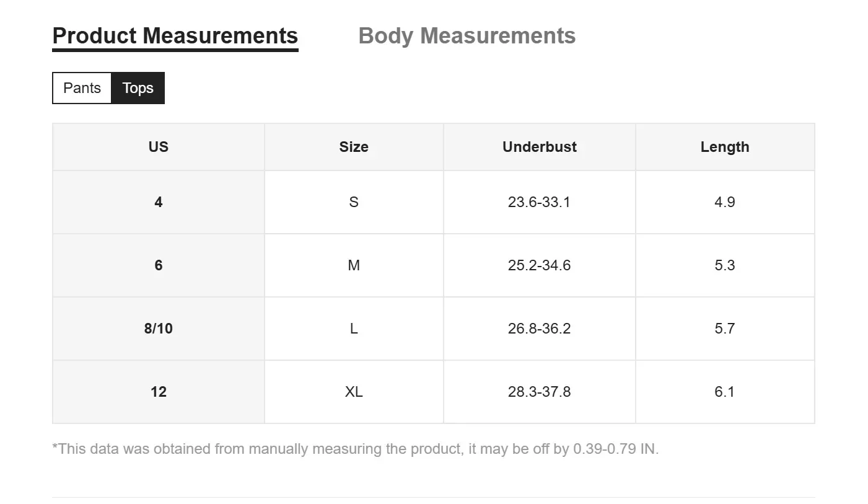Image resolution: width=868 pixels, height=504 pixels.
Task: Click the manual measurement disclaimer note
Action: pos(355,449)
